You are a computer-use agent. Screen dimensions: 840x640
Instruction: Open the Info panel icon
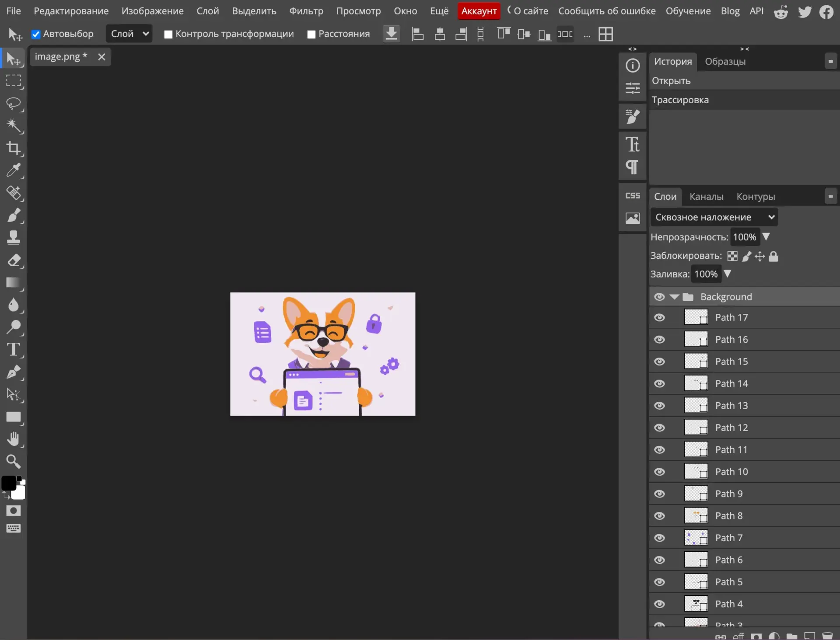(x=633, y=66)
